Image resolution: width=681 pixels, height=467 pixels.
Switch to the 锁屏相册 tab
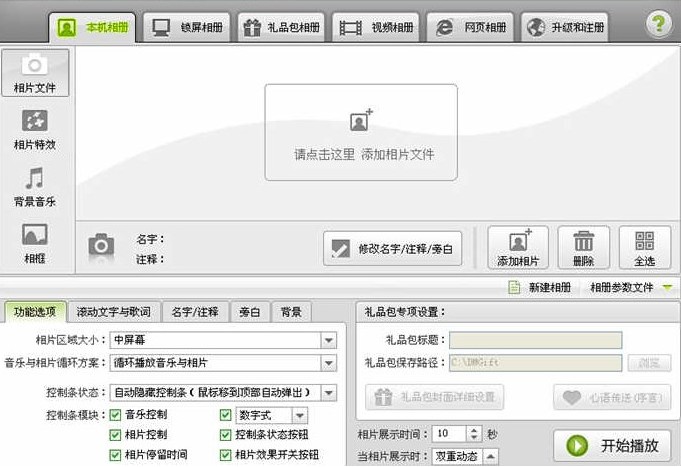click(187, 27)
